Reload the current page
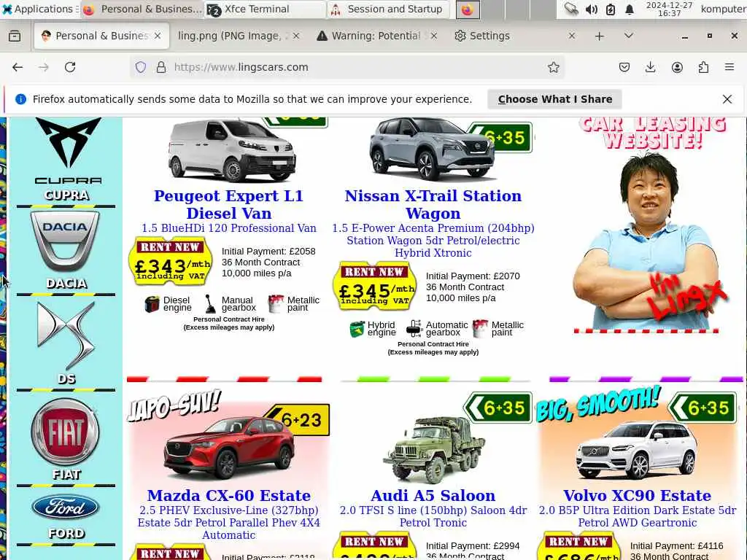The height and width of the screenshot is (560, 747). click(x=70, y=67)
